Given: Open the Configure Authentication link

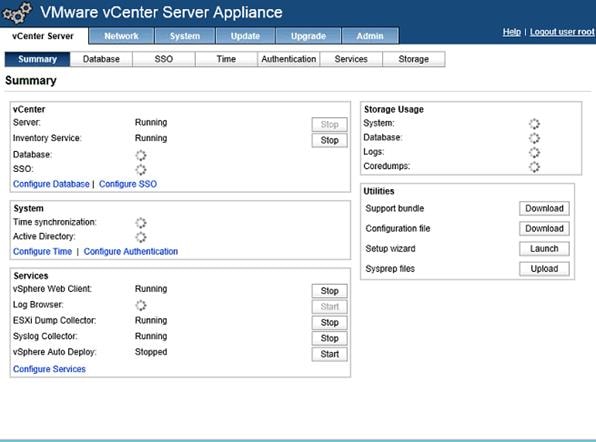Looking at the screenshot, I should (x=131, y=252).
